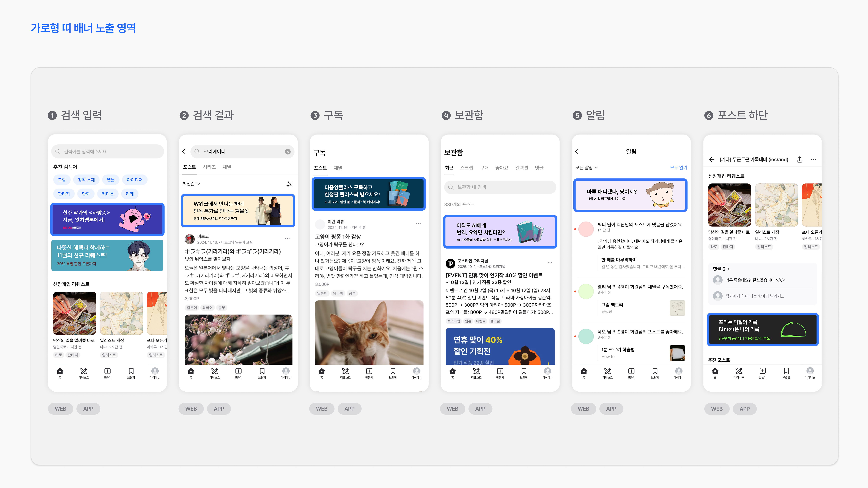Open the 더중앙플러스 구독 banner
This screenshot has width=868, height=488.
[369, 194]
